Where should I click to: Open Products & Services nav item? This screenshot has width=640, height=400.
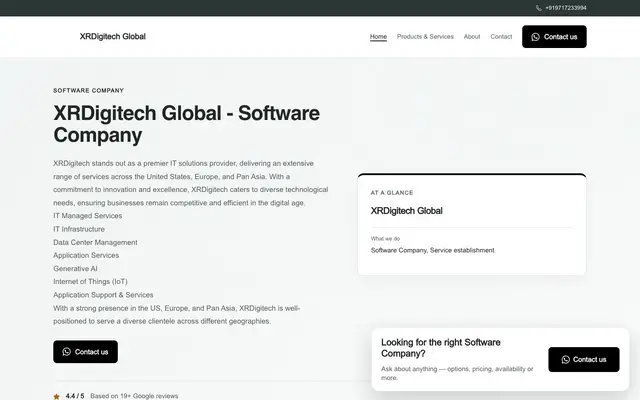[x=425, y=36]
